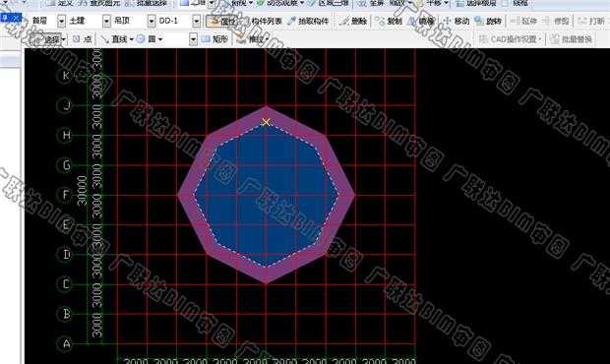Screen dimensions: 610x364
Task: Click 定义 in the top toolbar
Action: [x=59, y=3]
